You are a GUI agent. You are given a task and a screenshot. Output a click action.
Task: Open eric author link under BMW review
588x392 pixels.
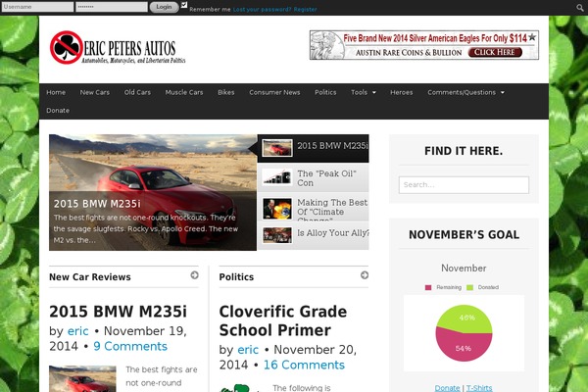[x=77, y=331]
